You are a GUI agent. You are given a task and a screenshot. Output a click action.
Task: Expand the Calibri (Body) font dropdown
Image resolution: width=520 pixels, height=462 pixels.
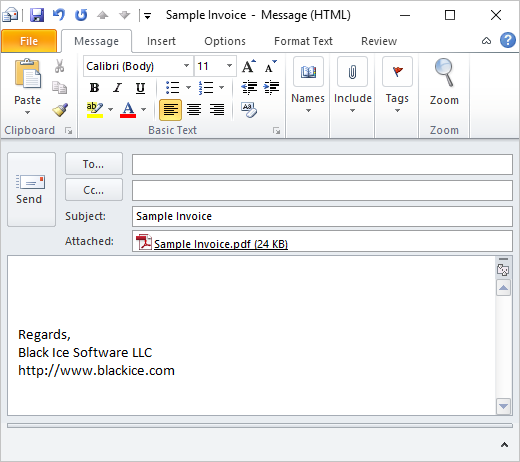coord(186,66)
